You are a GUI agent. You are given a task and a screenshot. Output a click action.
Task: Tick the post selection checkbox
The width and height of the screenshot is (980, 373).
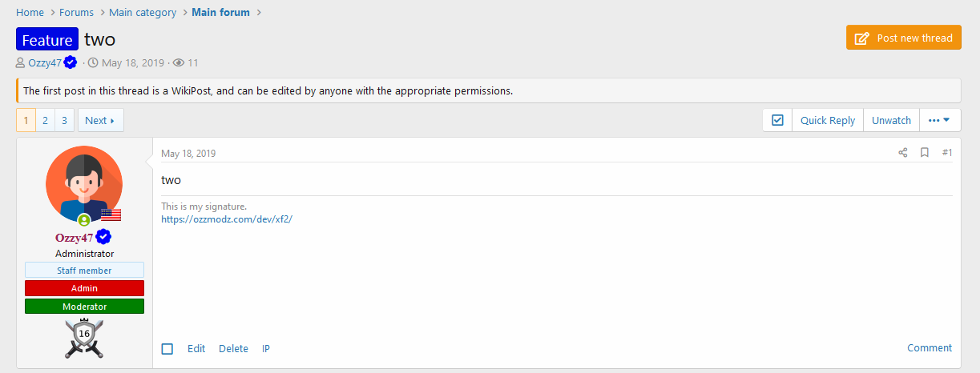pyautogui.click(x=167, y=349)
